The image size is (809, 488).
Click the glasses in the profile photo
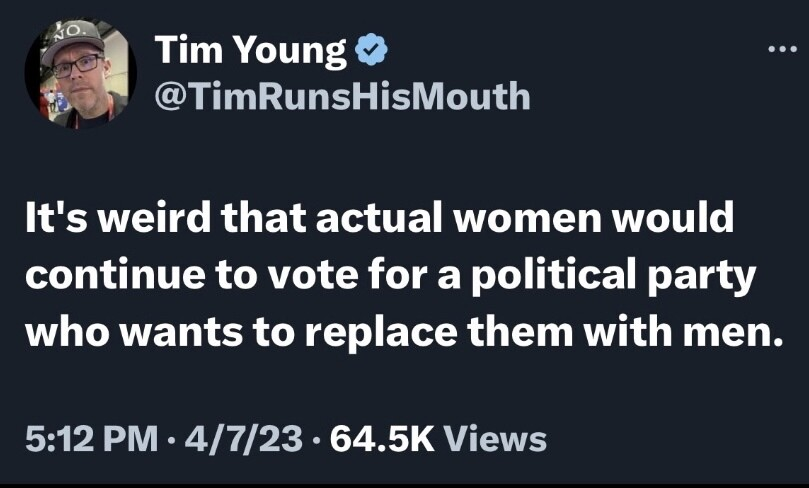click(x=77, y=66)
